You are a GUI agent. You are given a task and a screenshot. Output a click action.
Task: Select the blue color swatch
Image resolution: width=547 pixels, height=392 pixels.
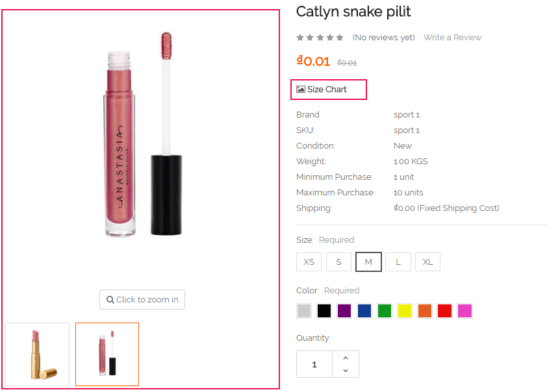pyautogui.click(x=364, y=311)
